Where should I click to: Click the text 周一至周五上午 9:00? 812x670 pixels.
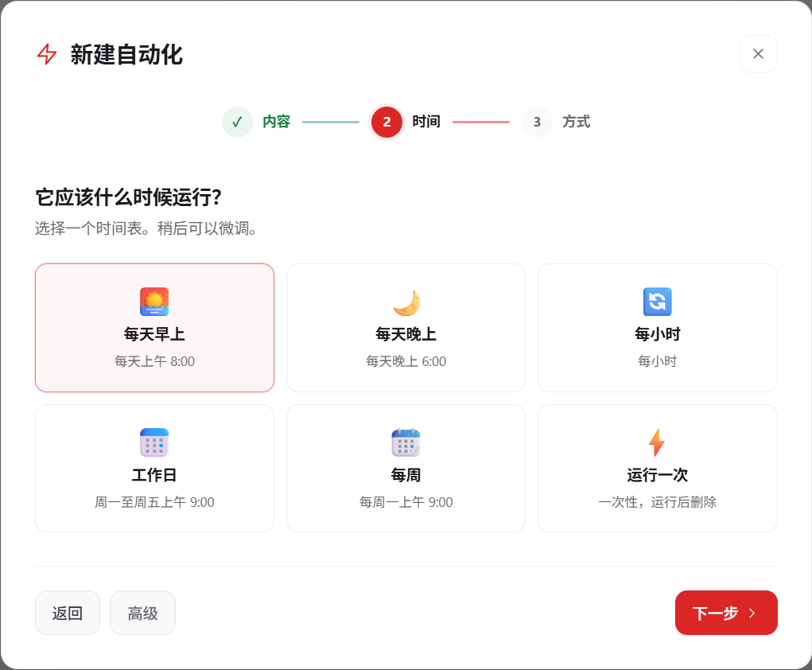tap(154, 502)
